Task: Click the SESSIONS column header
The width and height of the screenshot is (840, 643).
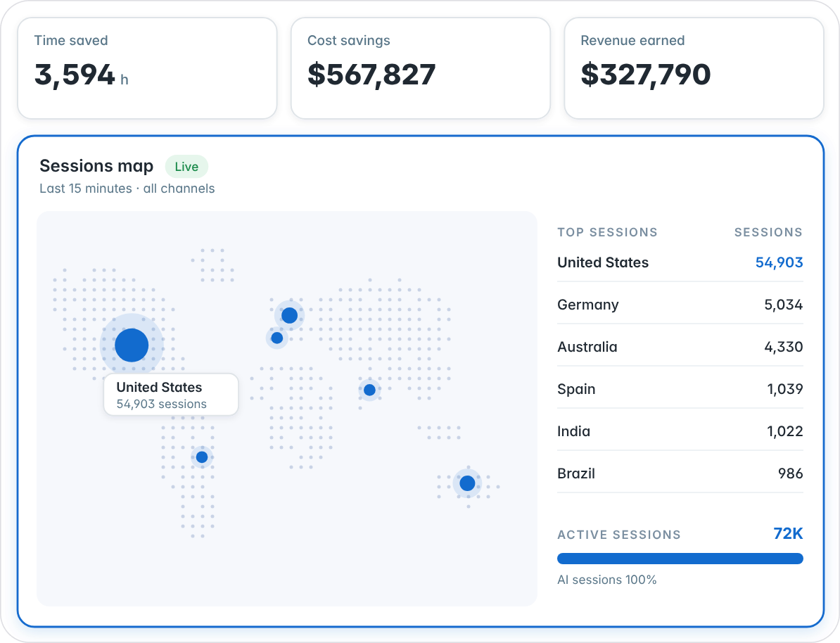Action: (x=768, y=232)
